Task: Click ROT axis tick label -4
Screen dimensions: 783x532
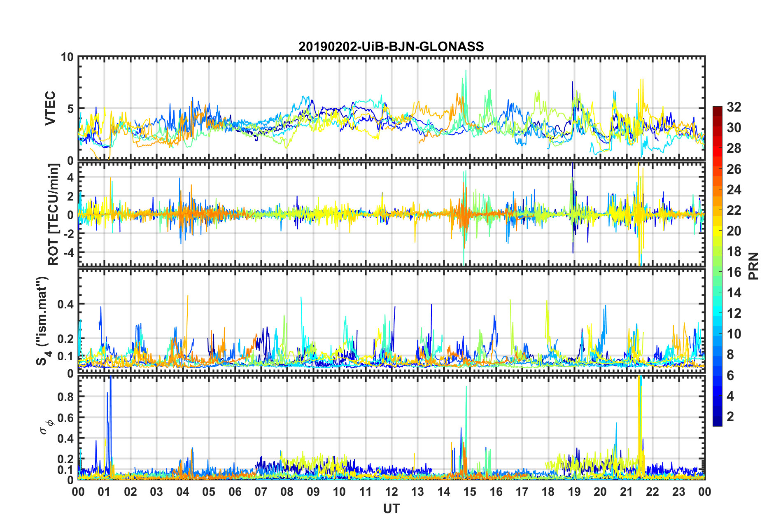Action: (69, 252)
